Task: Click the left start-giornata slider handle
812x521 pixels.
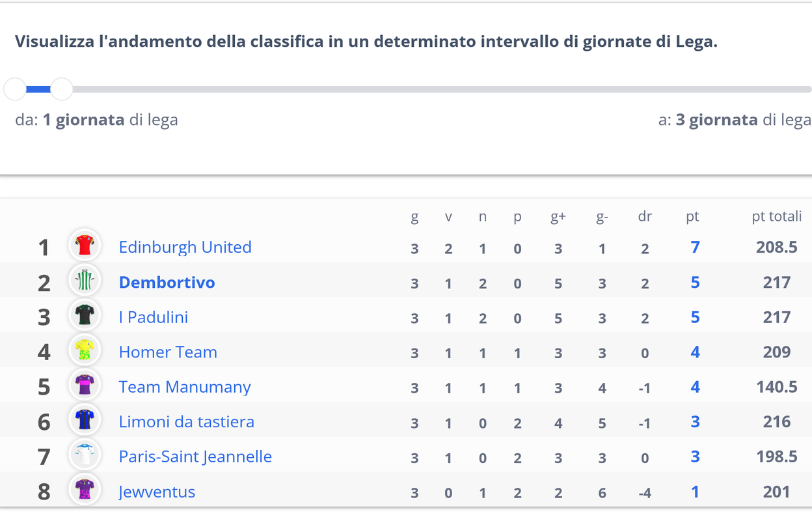Action: tap(15, 89)
